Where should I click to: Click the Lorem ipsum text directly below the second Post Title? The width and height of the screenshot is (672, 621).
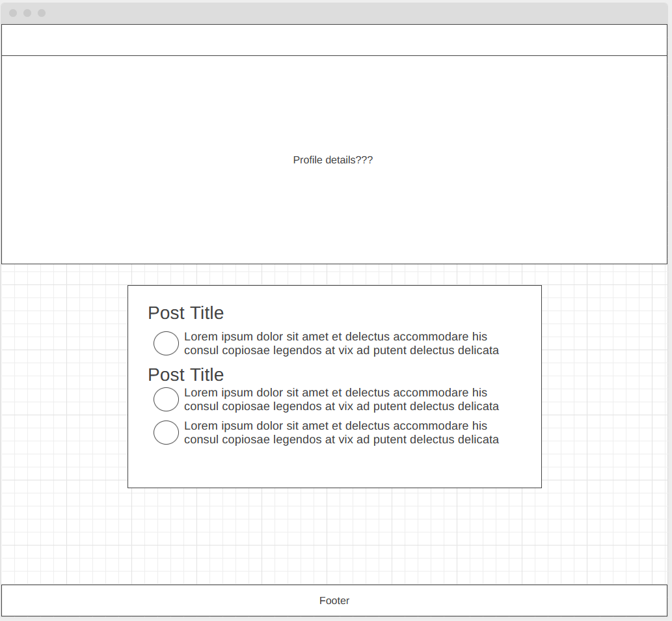pyautogui.click(x=342, y=399)
